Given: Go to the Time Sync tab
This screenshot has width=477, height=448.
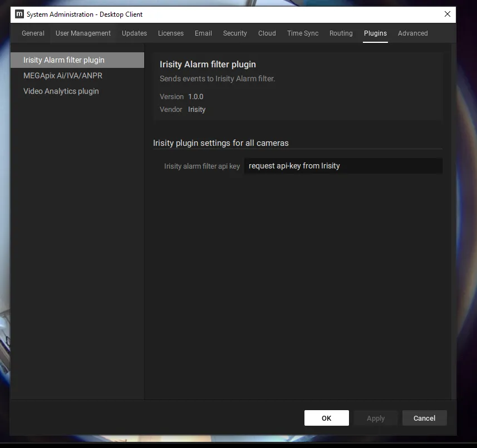Looking at the screenshot, I should (x=303, y=33).
